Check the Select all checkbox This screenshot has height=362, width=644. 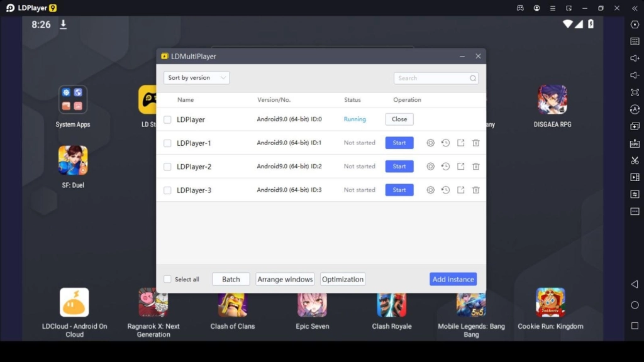[x=167, y=279]
